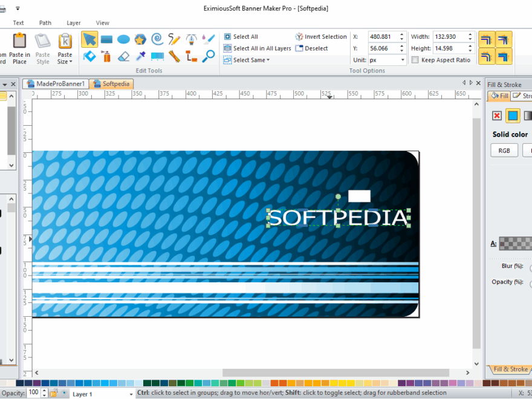Click Select All
Image resolution: width=532 pixels, height=399 pixels.
241,37
